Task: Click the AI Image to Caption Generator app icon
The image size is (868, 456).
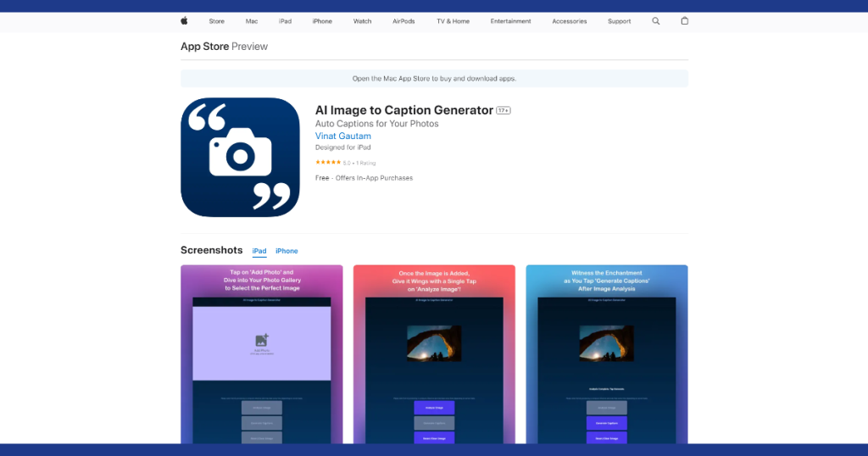Action: coord(240,157)
